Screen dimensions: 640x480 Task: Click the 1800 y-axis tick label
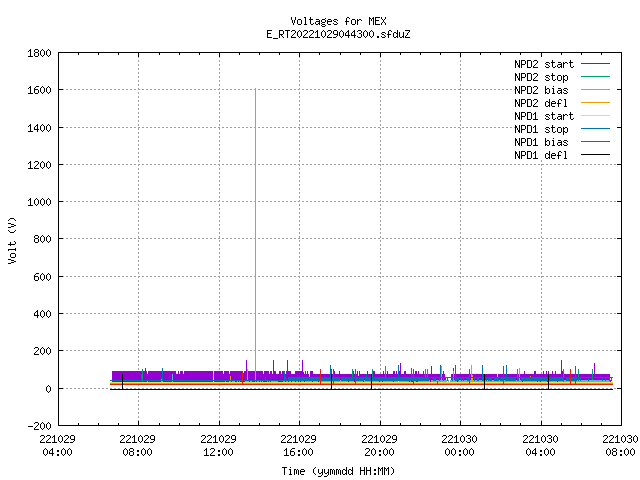click(x=39, y=53)
